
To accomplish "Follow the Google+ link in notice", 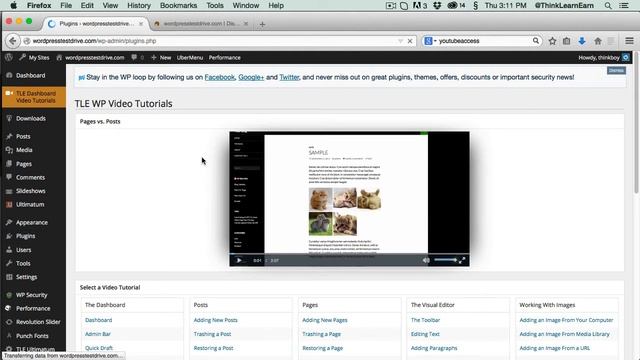I will pyautogui.click(x=251, y=77).
